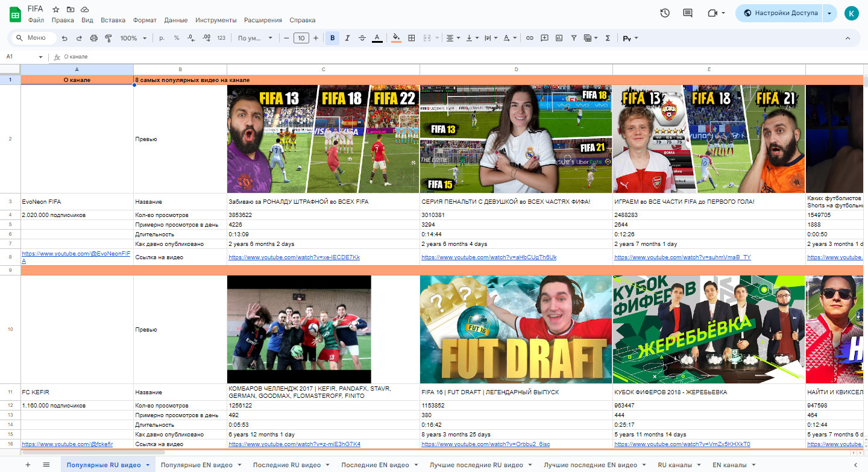Image resolution: width=868 pixels, height=472 pixels.
Task: Open the table views dropdown
Action: [590, 38]
